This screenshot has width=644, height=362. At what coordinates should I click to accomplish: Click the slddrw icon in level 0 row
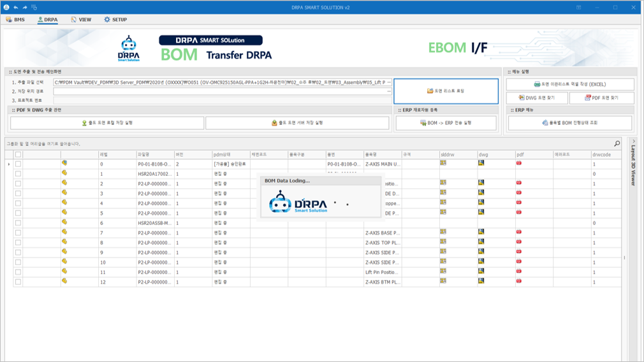tap(443, 163)
